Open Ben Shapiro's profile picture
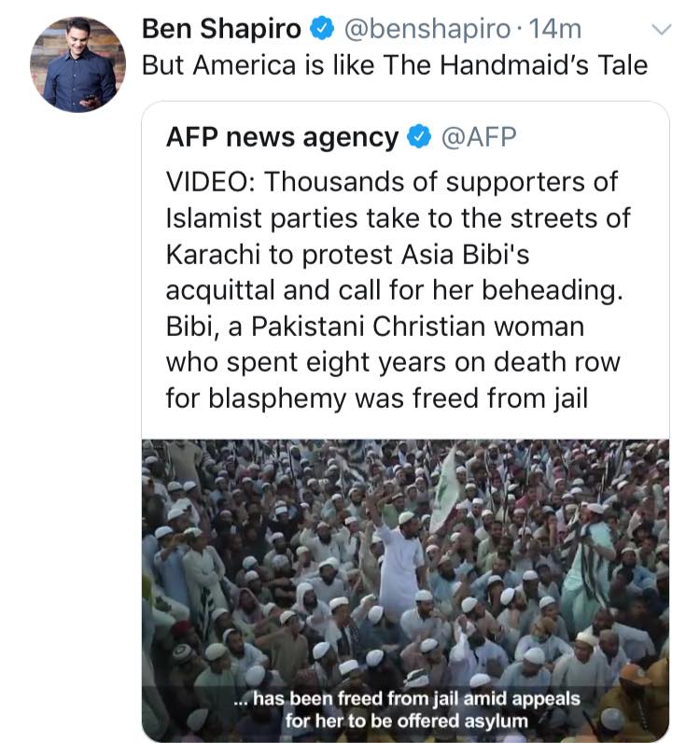This screenshot has width=700, height=743. 78,64
